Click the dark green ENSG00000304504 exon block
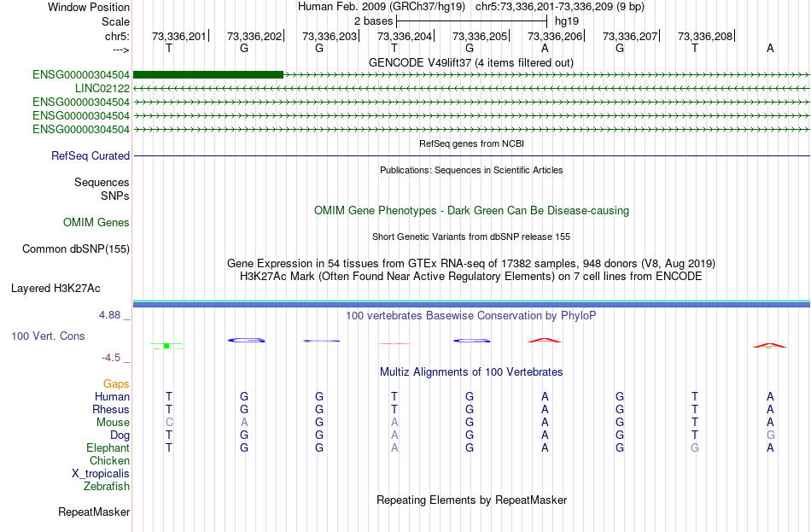The width and height of the screenshot is (811, 532). 208,74
